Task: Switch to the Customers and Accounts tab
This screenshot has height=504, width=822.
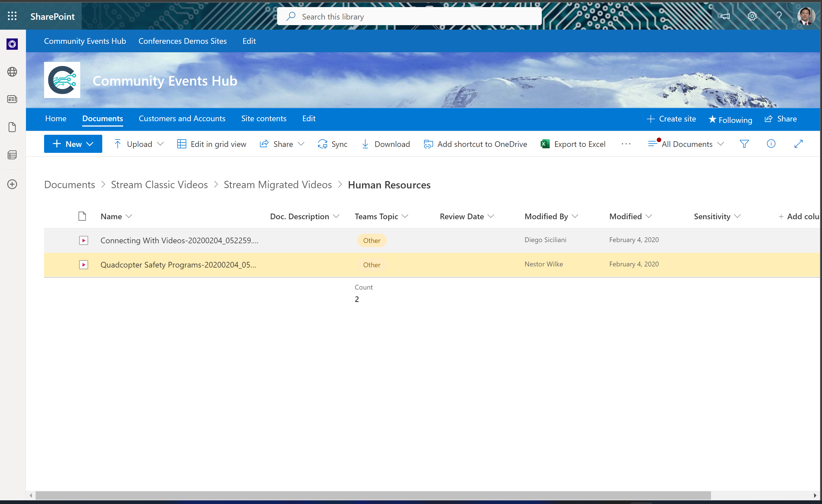Action: (182, 118)
